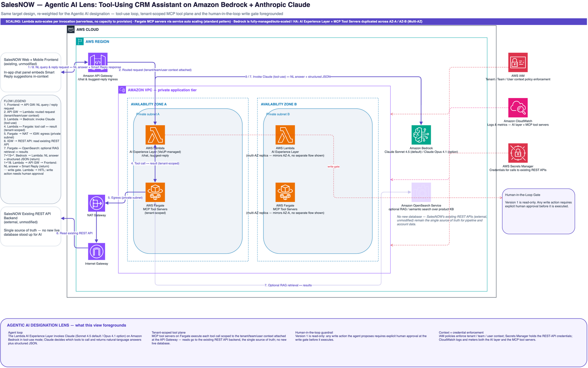The width and height of the screenshot is (588, 368).
Task: Click '7. Optional RAG retrieval ↔ results' label
Action: coord(288,285)
